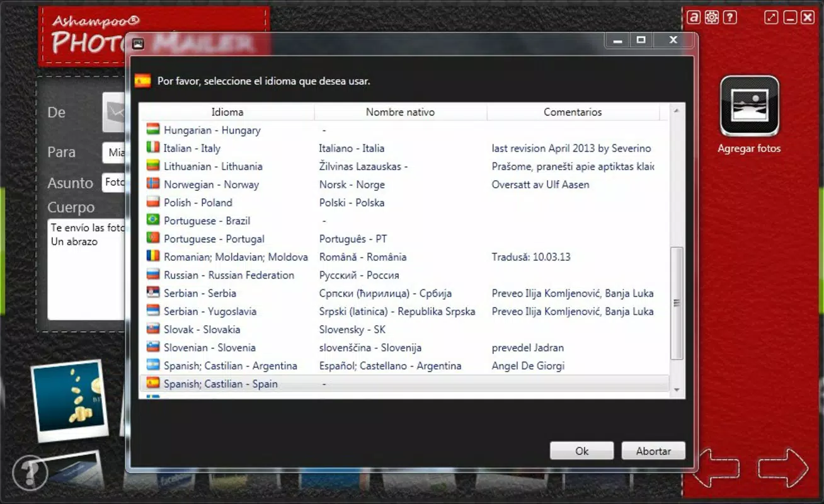Open the help question mark top-right icon
The image size is (824, 504).
coord(730,18)
